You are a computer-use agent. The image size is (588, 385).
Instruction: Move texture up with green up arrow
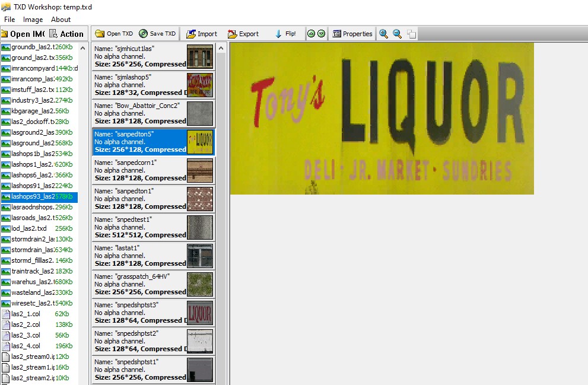[312, 34]
